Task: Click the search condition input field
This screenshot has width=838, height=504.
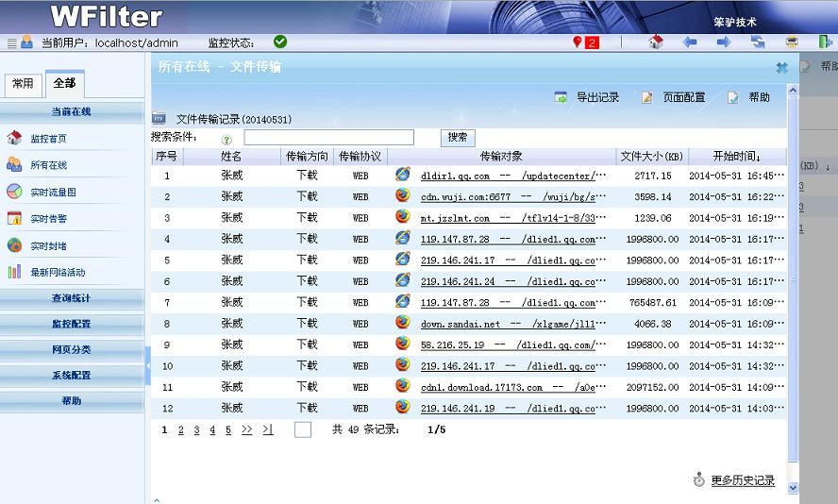Action: (328, 138)
